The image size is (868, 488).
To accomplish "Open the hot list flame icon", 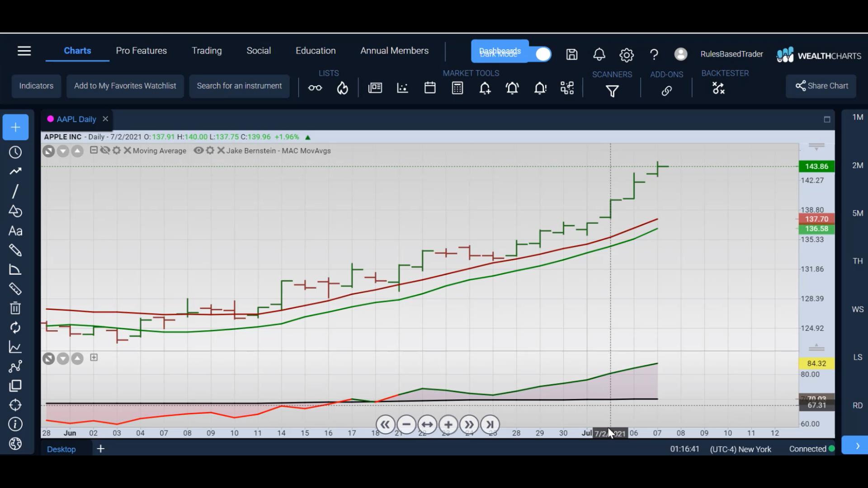I will tap(343, 88).
